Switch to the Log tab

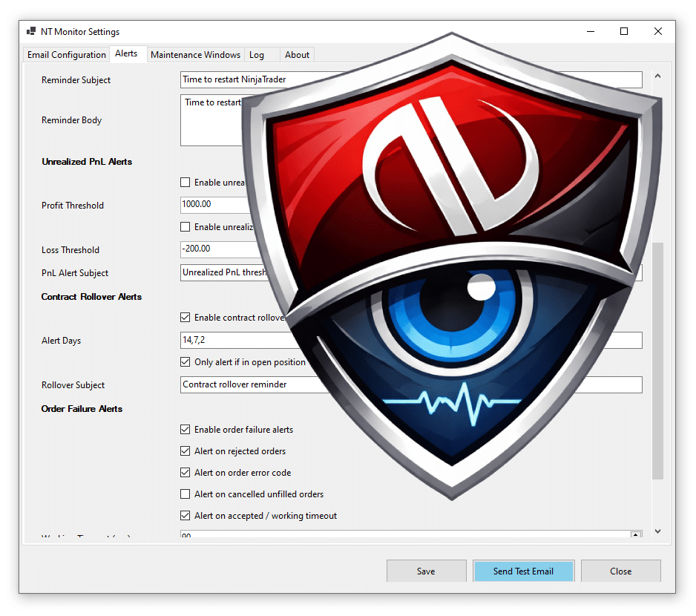click(x=256, y=54)
